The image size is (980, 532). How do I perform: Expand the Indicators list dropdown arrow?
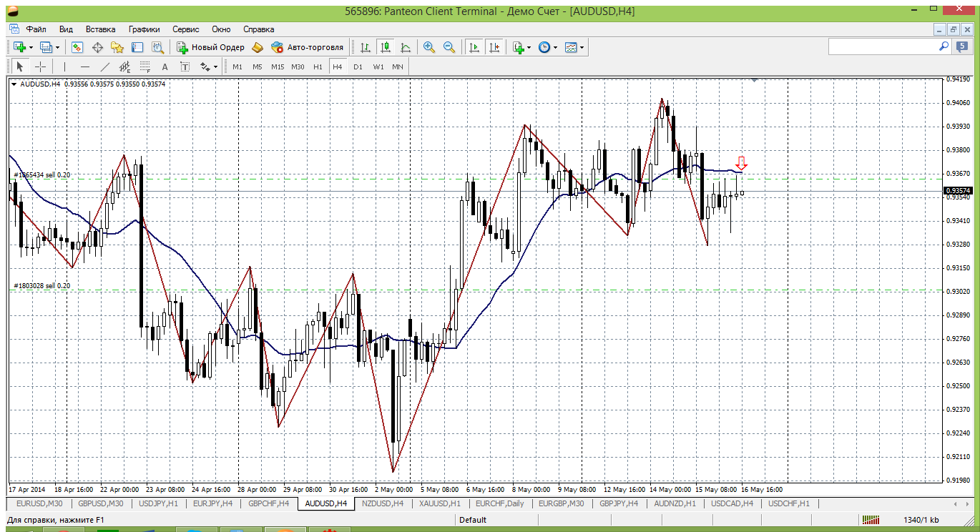pos(529,48)
